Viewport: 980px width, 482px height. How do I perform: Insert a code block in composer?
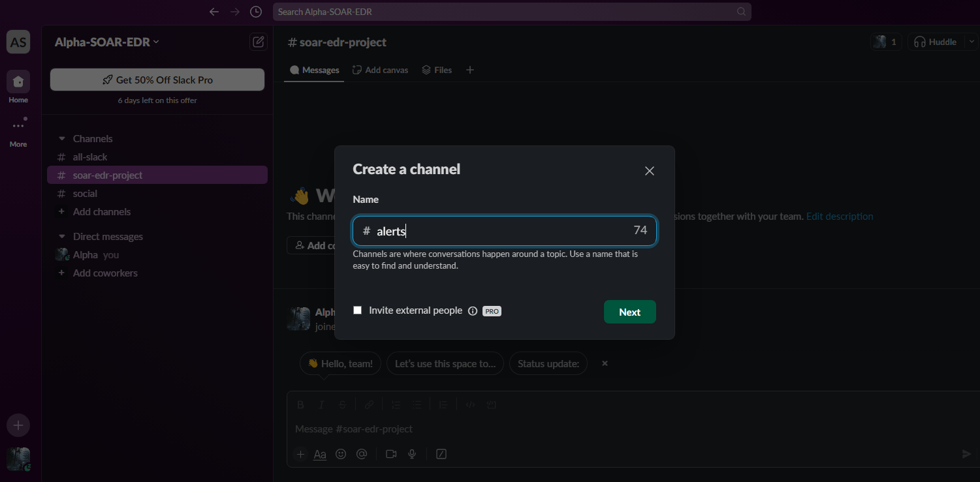tap(491, 405)
